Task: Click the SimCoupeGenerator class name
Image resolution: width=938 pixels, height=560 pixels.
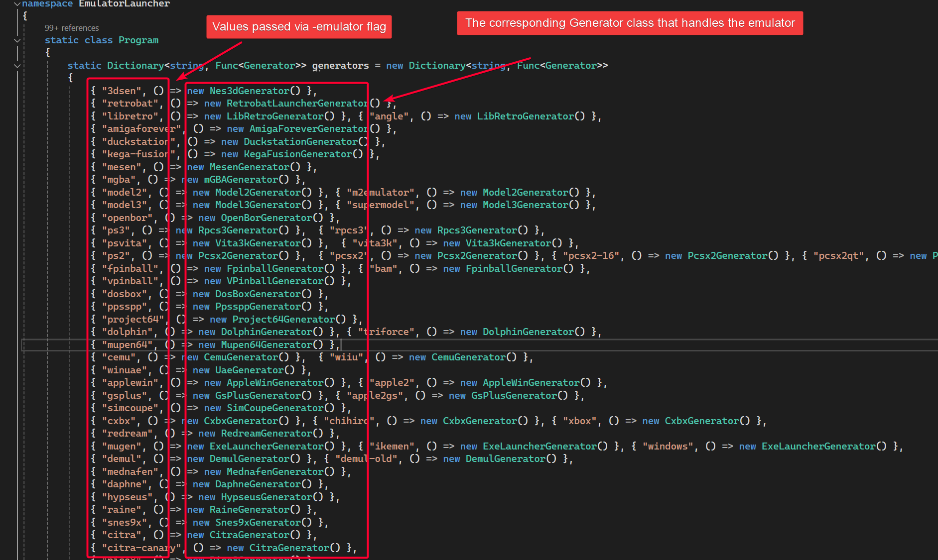Action: 275,408
